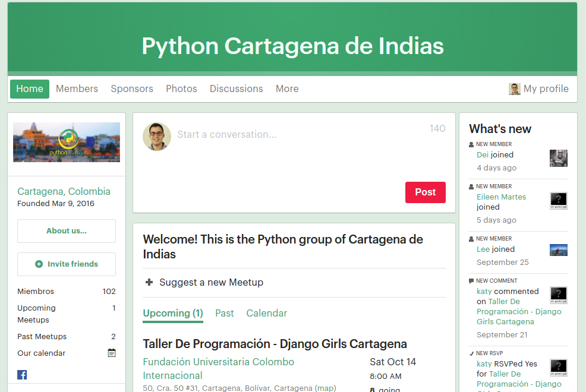The width and height of the screenshot is (586, 392).
Task: Open katy's name in the comment entry
Action: coord(484,292)
